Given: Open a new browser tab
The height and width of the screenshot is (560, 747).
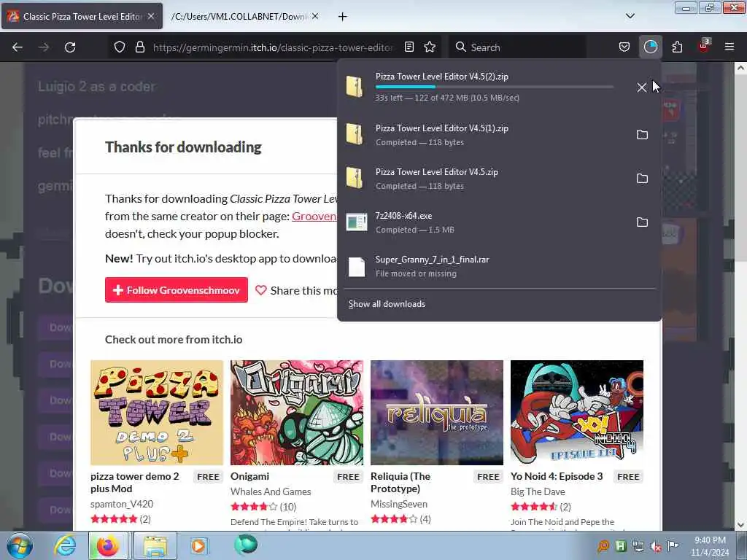Looking at the screenshot, I should (343, 16).
